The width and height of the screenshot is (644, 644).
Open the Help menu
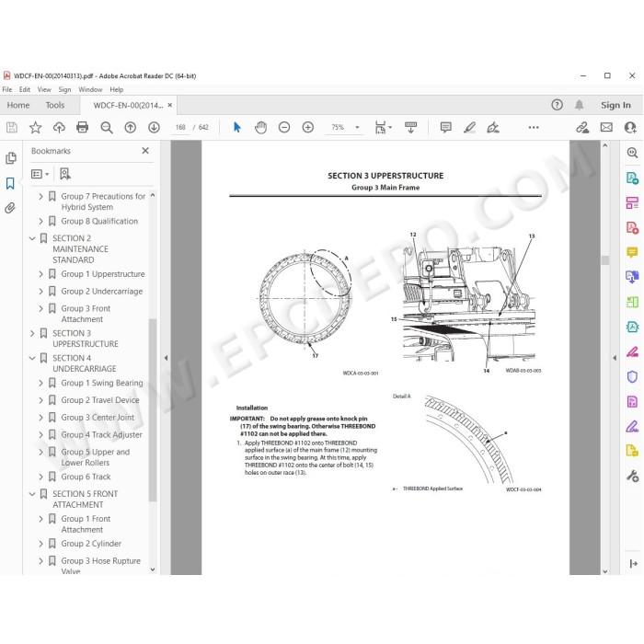pos(117,89)
